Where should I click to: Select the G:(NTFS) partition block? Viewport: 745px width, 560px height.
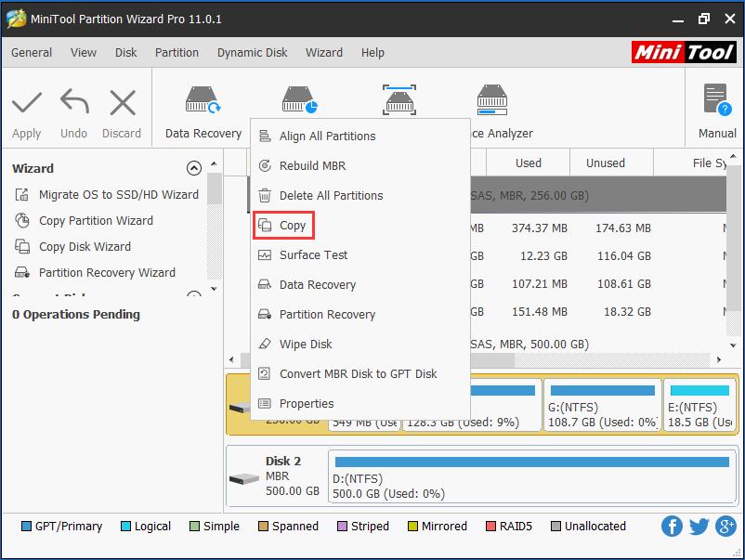point(603,405)
